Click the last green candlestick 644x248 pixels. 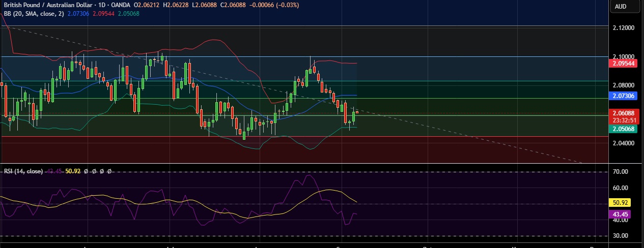click(353, 116)
